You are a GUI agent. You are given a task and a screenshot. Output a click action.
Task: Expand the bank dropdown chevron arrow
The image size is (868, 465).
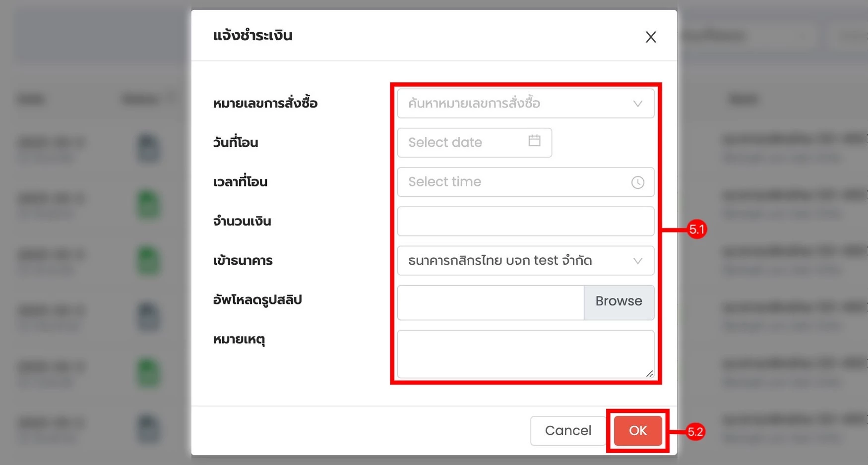pyautogui.click(x=638, y=261)
